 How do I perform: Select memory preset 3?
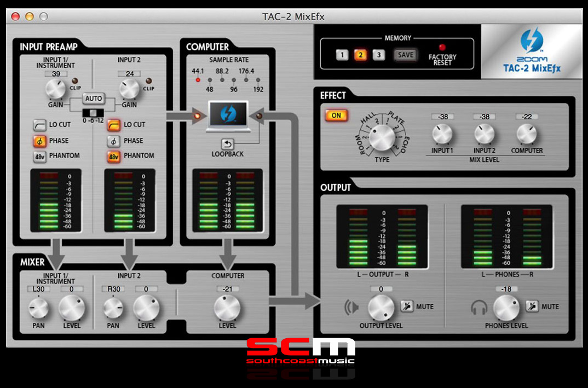(378, 55)
